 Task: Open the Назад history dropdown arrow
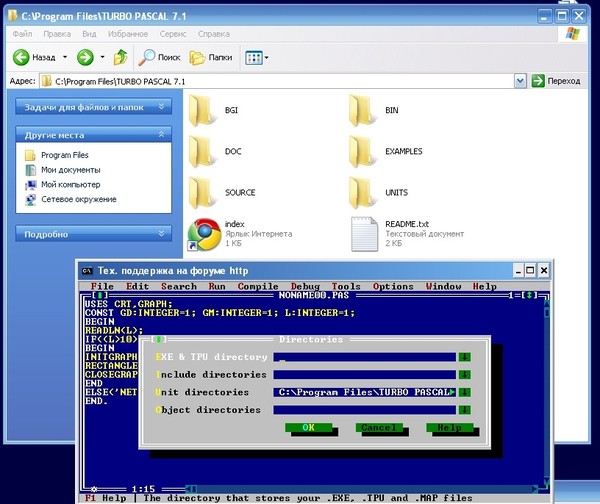coord(65,57)
